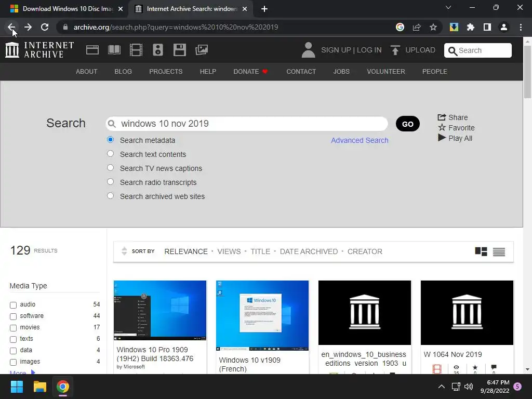Click the Upload arrow icon

coord(395,50)
